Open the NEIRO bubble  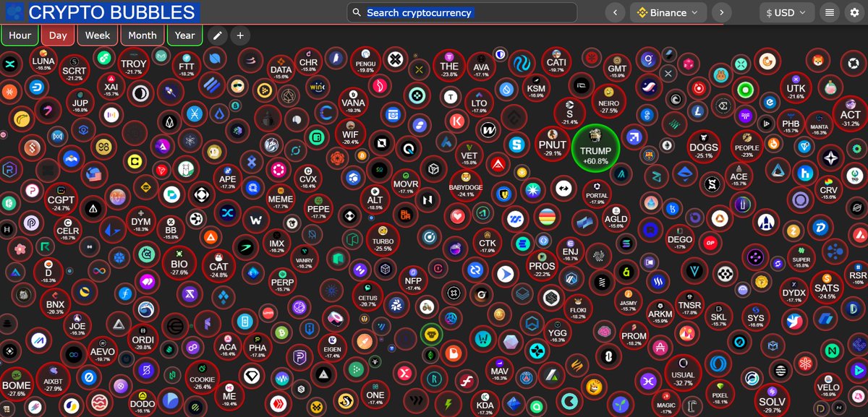tap(609, 102)
